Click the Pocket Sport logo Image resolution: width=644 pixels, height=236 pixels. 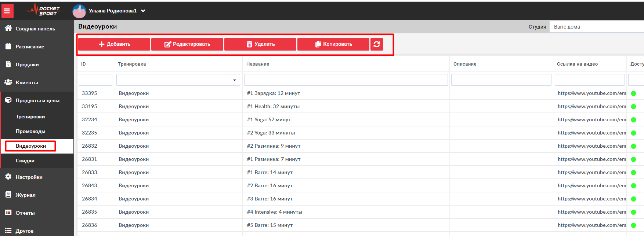[43, 11]
